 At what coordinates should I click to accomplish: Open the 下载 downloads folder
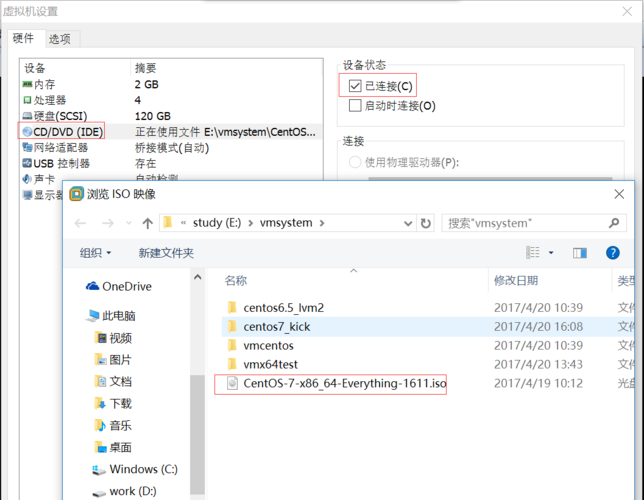(x=113, y=403)
